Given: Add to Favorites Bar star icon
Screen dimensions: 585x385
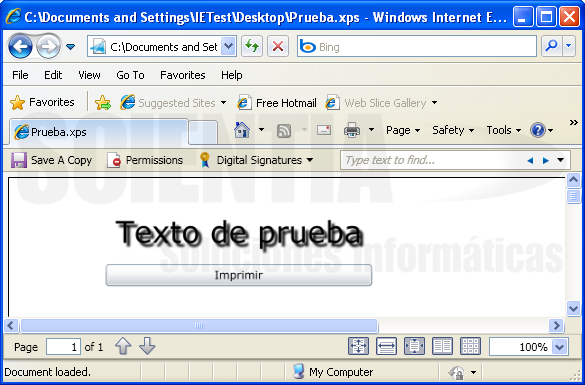Looking at the screenshot, I should (x=103, y=103).
